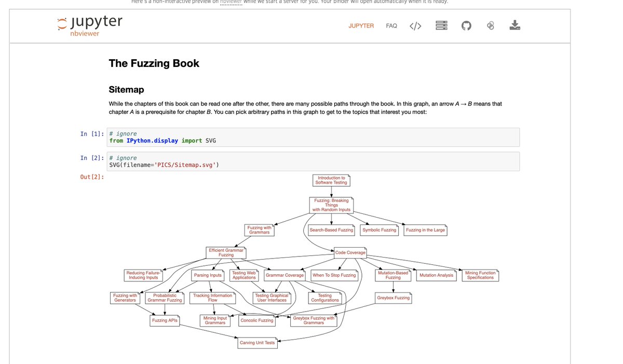
Task: Click the Jupyter nbviewer logo
Action: click(88, 25)
